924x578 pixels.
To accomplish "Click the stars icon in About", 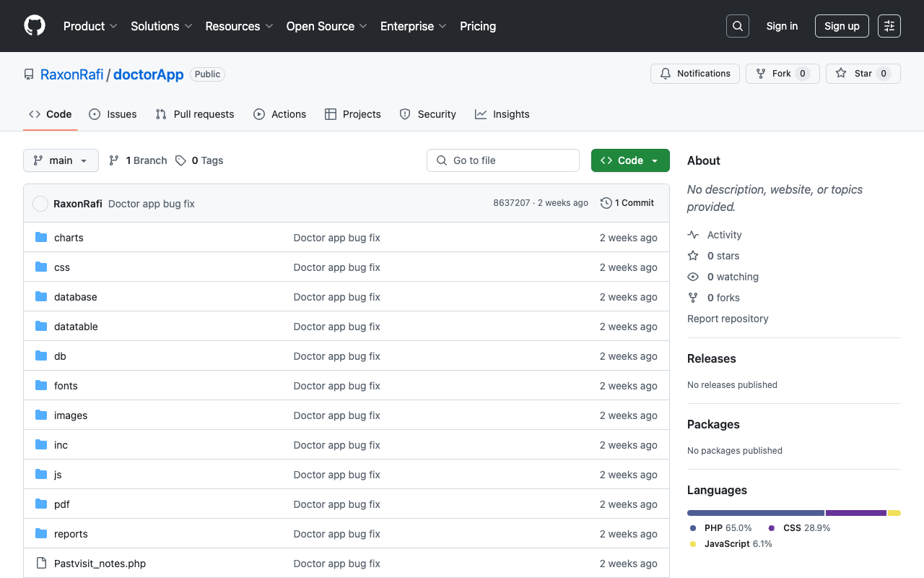I will coord(693,256).
